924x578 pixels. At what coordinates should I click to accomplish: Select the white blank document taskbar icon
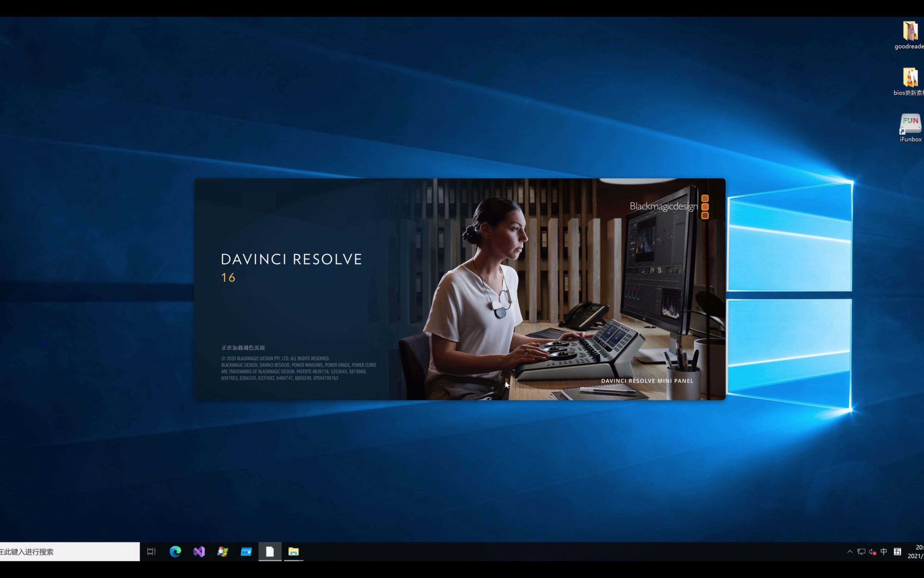tap(270, 551)
